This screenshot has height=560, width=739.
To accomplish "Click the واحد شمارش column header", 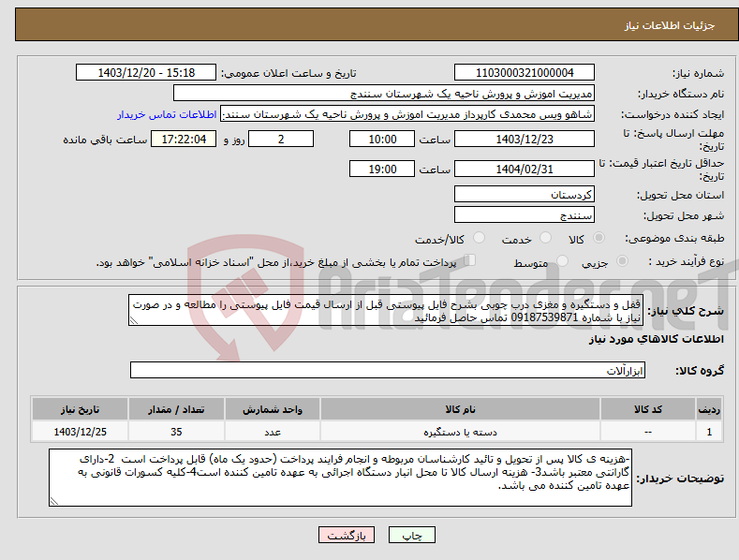I will point(273,409).
